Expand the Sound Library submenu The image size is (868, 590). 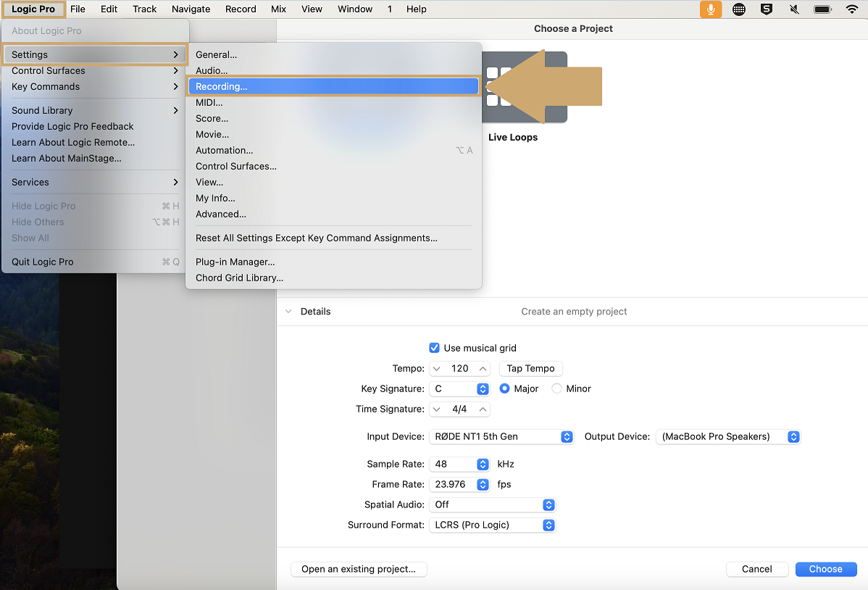point(94,111)
